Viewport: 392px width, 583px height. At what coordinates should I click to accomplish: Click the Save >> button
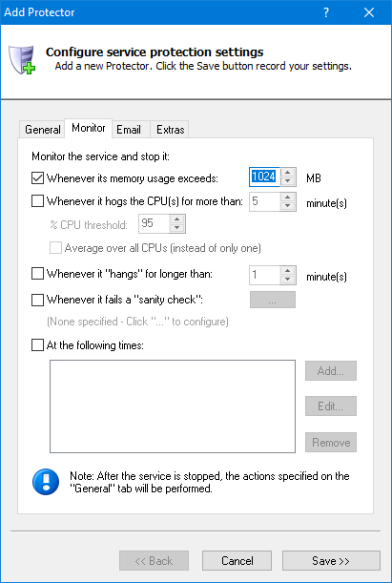331,560
